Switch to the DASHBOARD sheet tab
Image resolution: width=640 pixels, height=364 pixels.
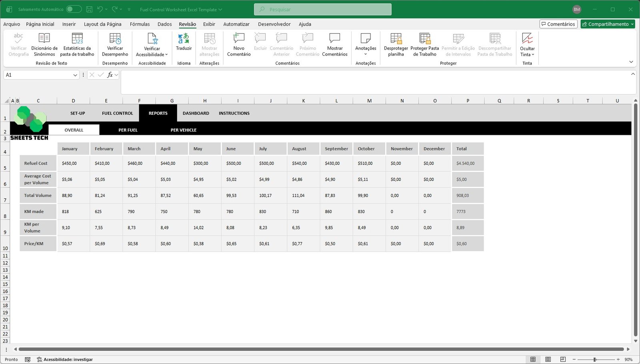[x=196, y=113]
